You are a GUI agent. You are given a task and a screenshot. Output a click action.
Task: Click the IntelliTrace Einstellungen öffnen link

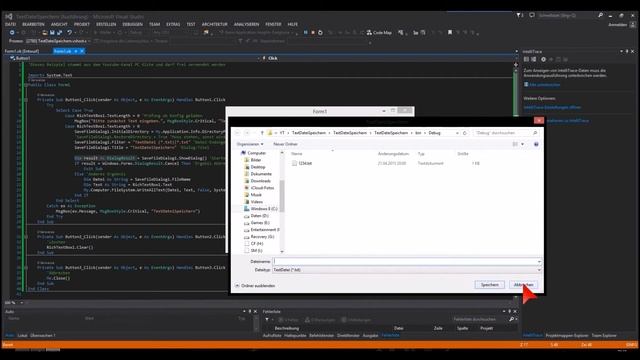coord(552,107)
